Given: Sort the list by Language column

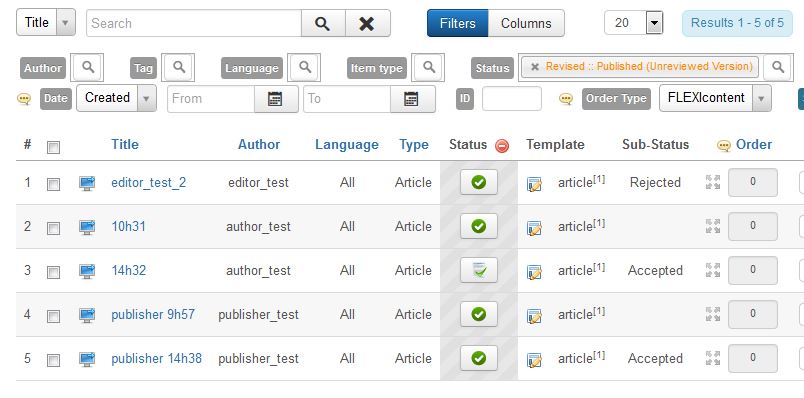Looking at the screenshot, I should click(347, 145).
